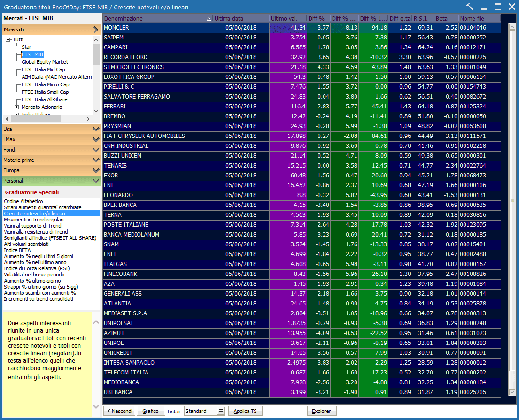The width and height of the screenshot is (519, 420).
Task: Click the Applica TS button
Action: click(245, 411)
